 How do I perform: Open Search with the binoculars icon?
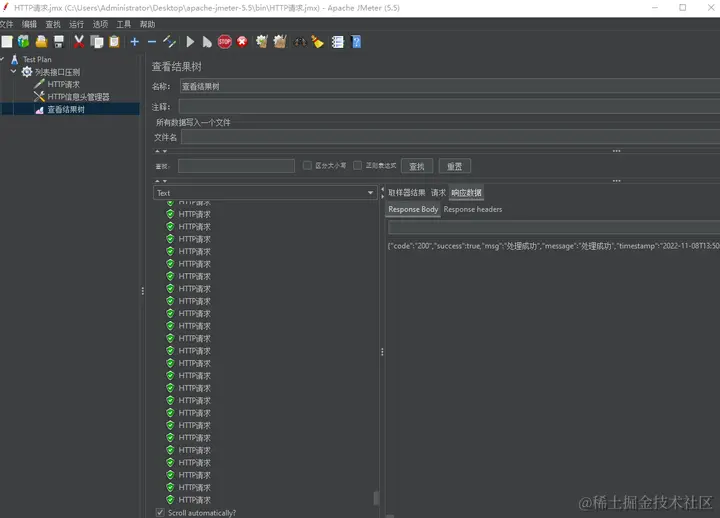[300, 42]
